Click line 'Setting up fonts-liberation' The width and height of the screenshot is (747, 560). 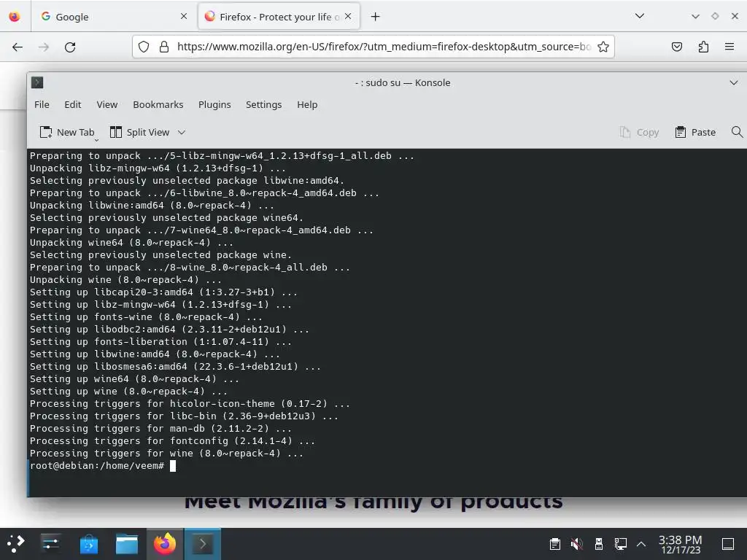click(x=160, y=342)
